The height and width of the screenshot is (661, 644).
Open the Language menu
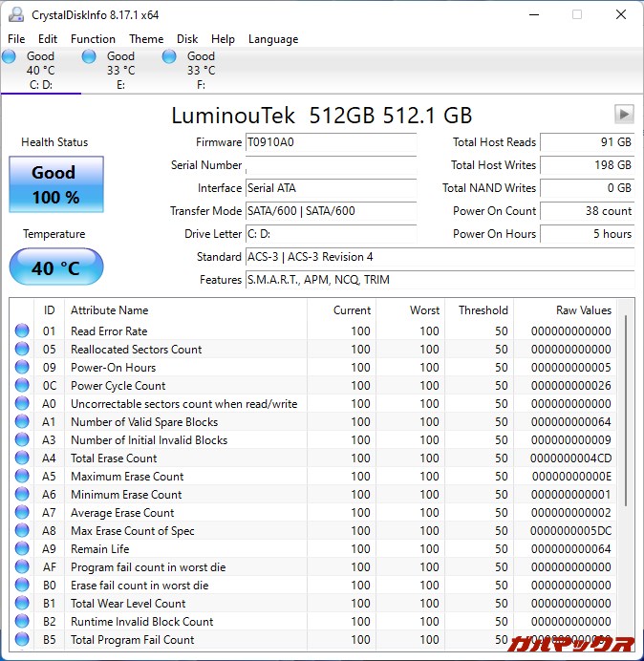[273, 39]
